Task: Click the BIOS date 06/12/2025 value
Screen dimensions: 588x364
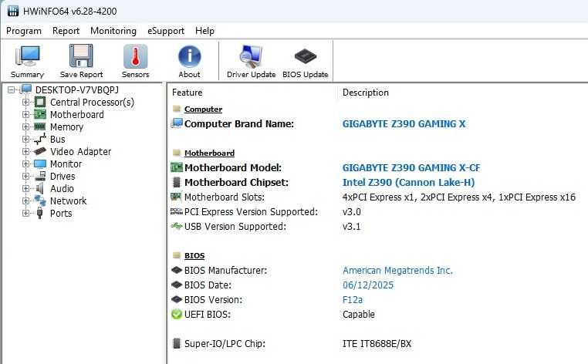Action: point(368,285)
